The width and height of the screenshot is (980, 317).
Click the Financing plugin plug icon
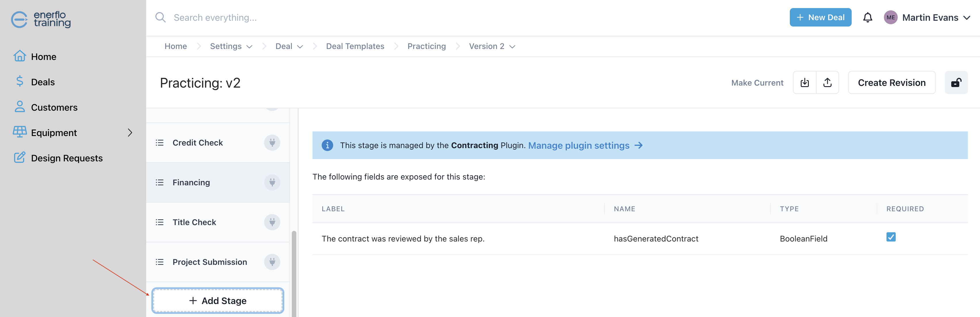coord(272,182)
